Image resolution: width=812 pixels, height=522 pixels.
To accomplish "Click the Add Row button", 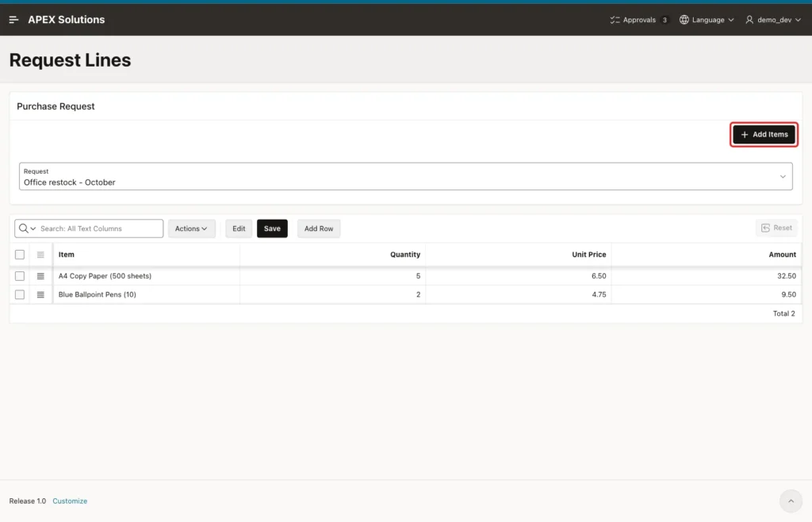I will pyautogui.click(x=319, y=228).
